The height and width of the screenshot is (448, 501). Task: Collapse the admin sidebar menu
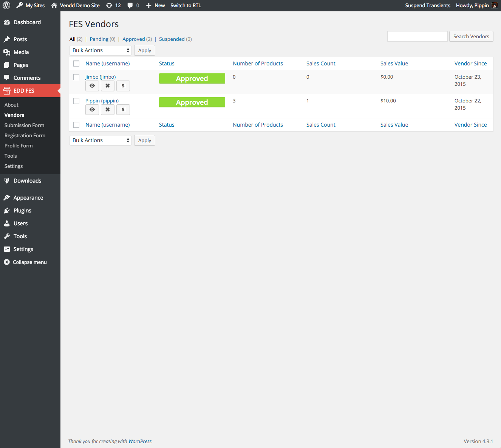point(25,262)
